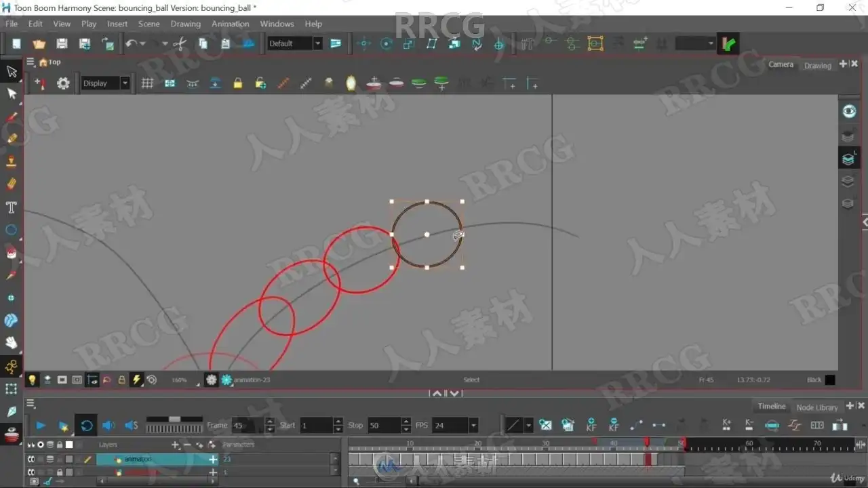Open the Undo history dropdown arrow

(142, 44)
